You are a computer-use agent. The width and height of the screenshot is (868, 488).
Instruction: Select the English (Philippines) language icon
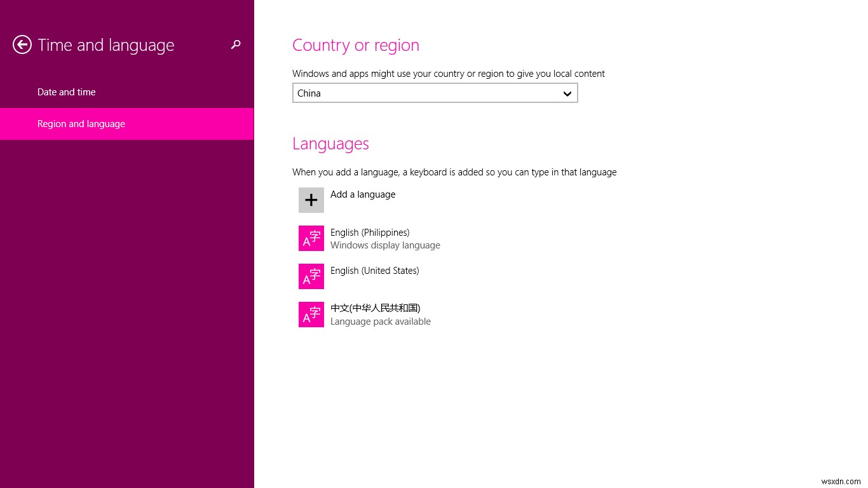(311, 238)
